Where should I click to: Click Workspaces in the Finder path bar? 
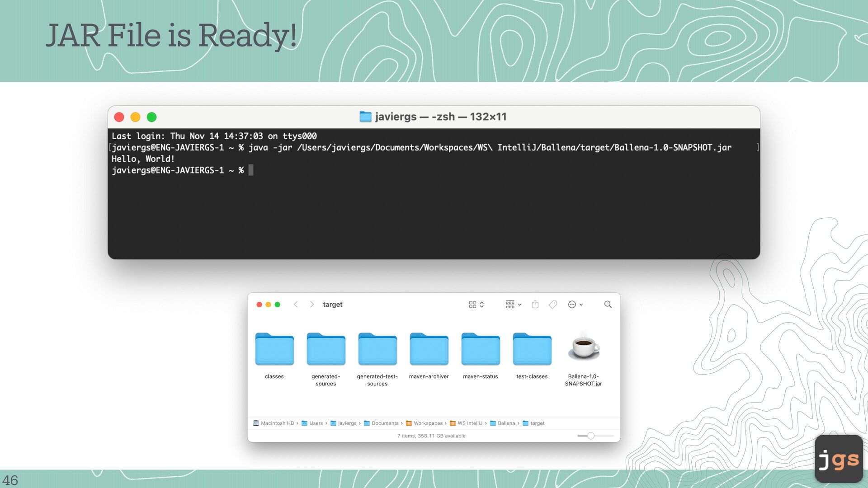click(428, 423)
